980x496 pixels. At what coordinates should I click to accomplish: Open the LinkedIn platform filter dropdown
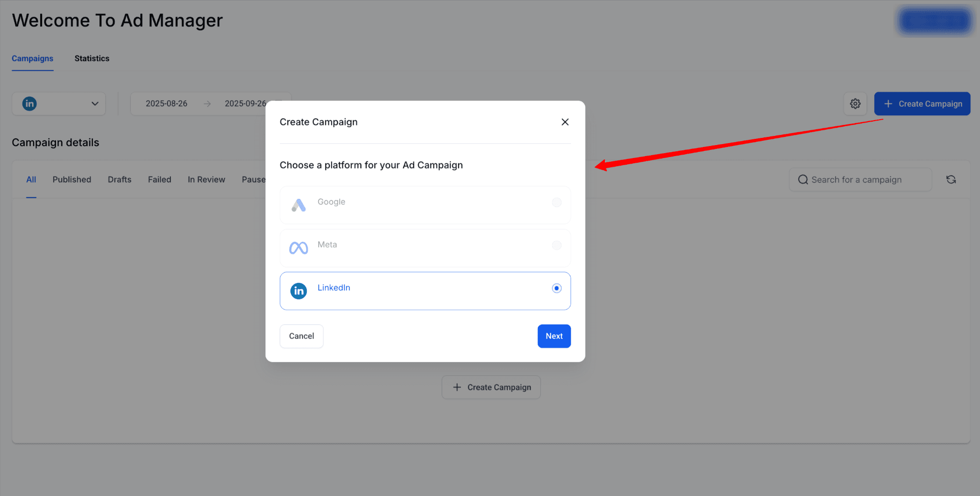tap(58, 104)
